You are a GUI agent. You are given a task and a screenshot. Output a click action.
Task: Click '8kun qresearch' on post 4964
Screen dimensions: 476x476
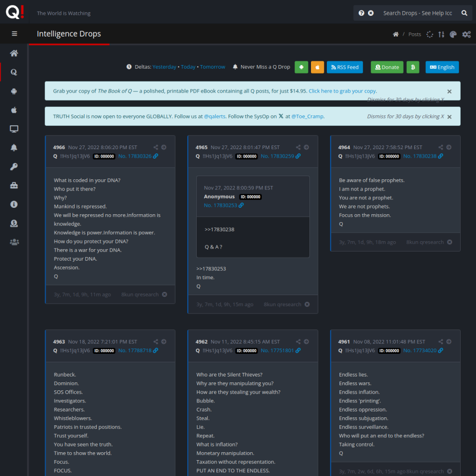point(425,242)
